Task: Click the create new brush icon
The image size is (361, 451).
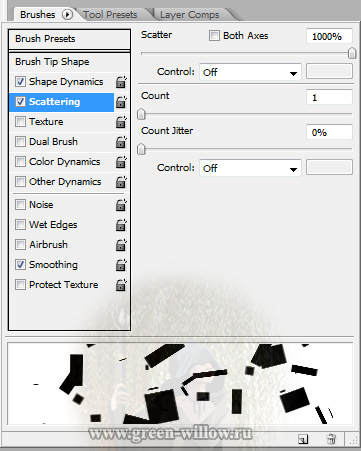Action: click(x=303, y=439)
